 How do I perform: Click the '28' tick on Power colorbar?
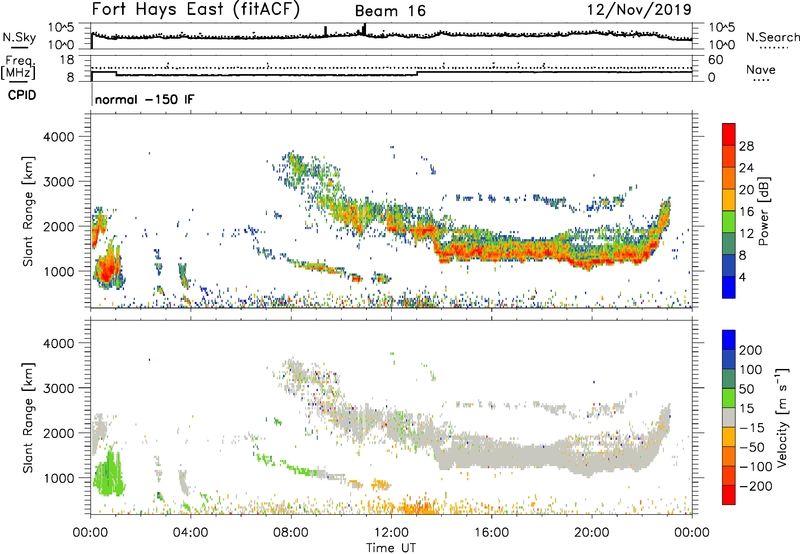746,146
